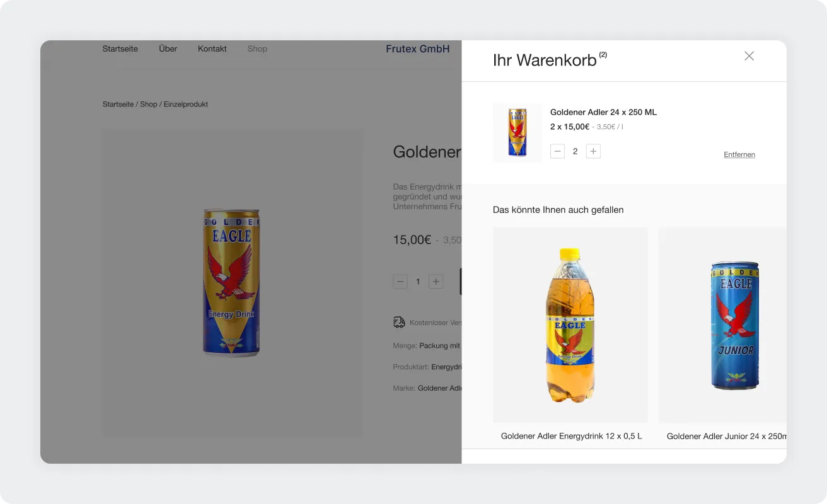Click the delivery truck shipping icon

coord(399,323)
